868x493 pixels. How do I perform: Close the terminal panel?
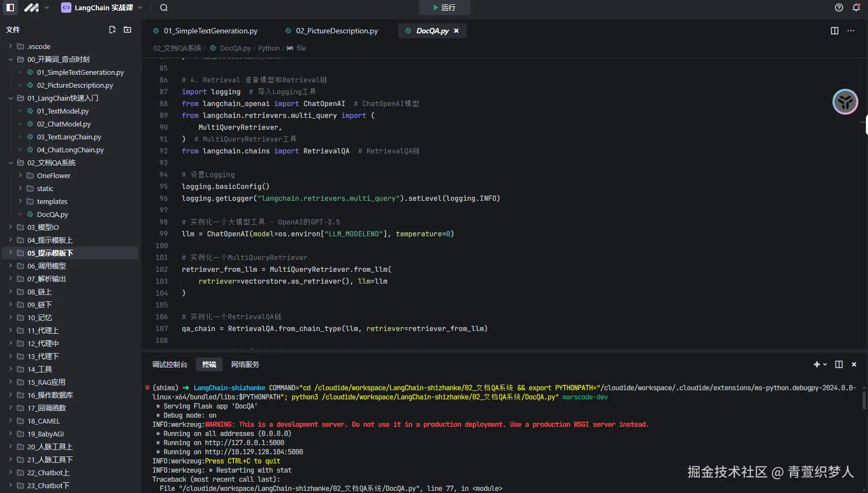click(x=854, y=364)
